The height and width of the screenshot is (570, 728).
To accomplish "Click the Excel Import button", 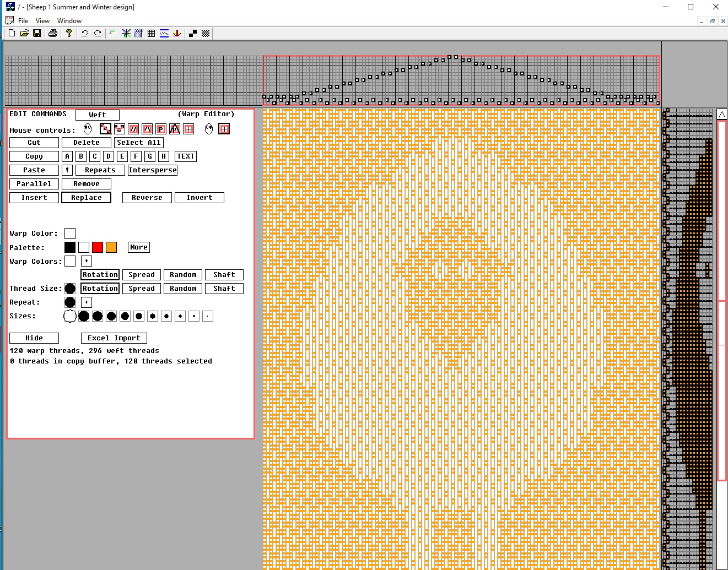I will point(114,338).
